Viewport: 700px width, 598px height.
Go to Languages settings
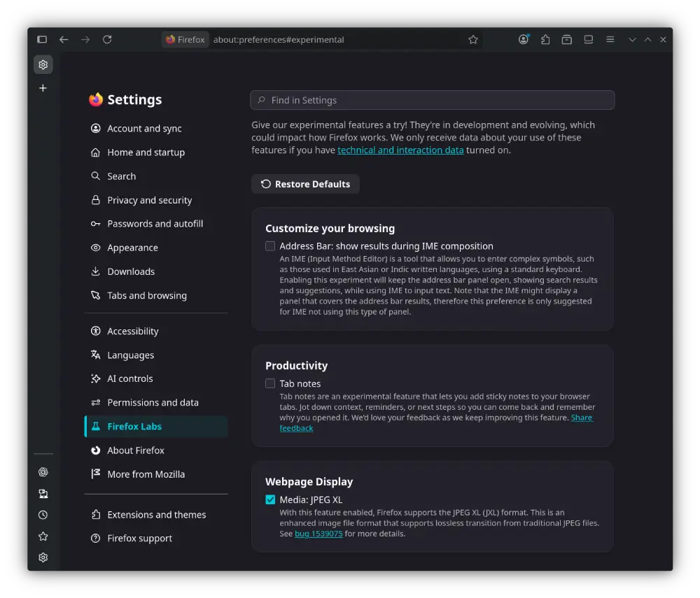click(x=156, y=355)
